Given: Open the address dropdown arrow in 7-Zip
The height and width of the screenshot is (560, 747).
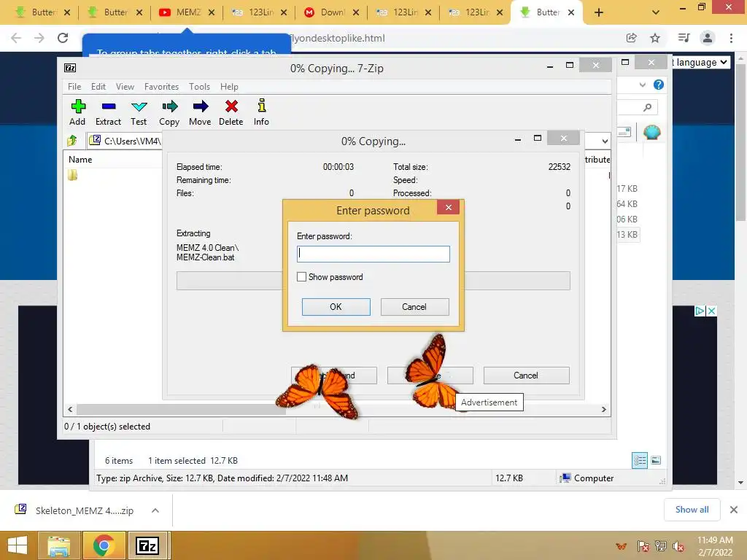Looking at the screenshot, I should (605, 141).
